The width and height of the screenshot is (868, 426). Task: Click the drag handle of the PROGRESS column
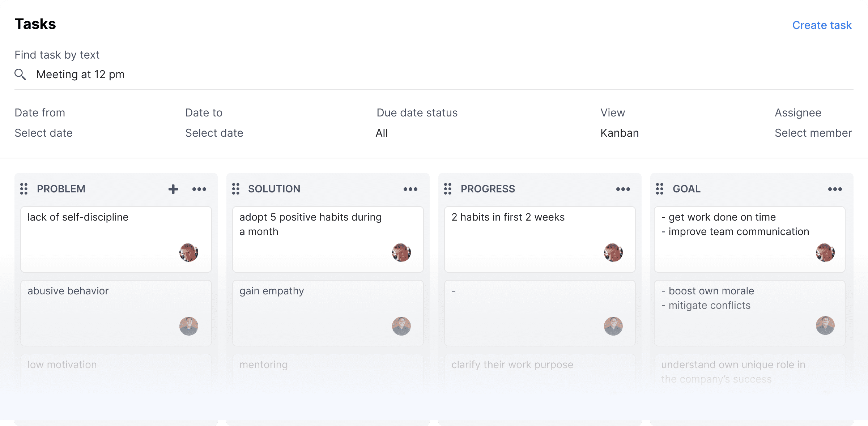coord(448,189)
